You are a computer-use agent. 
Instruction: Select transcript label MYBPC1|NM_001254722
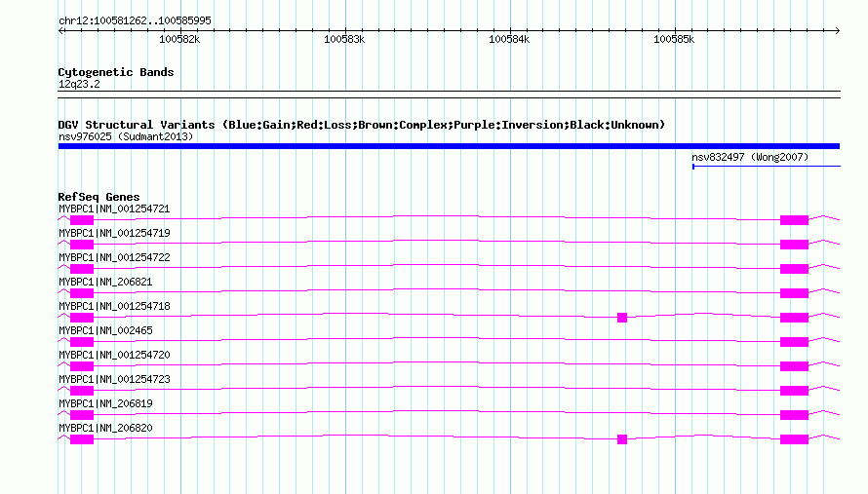point(114,258)
